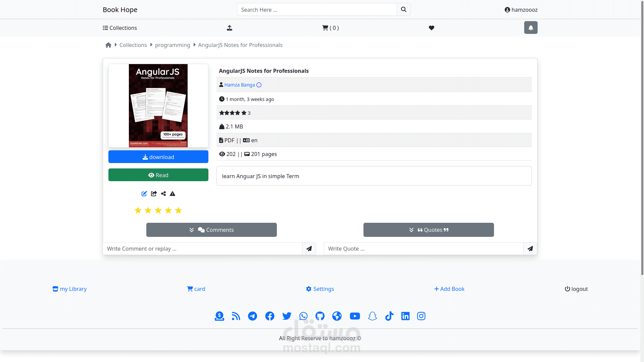Image resolution: width=644 pixels, height=362 pixels.
Task: Open the donate dollar icon
Action: (x=219, y=316)
